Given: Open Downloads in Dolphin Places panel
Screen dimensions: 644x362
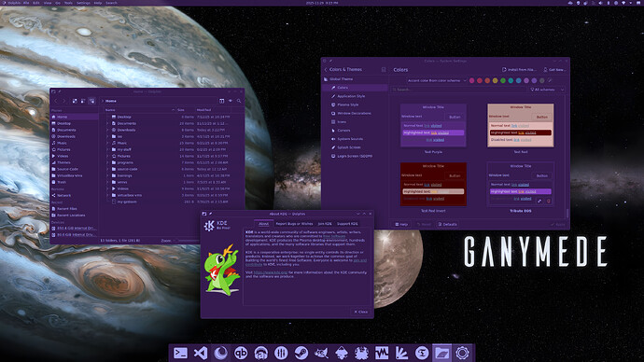Looking at the screenshot, I should click(75, 136).
